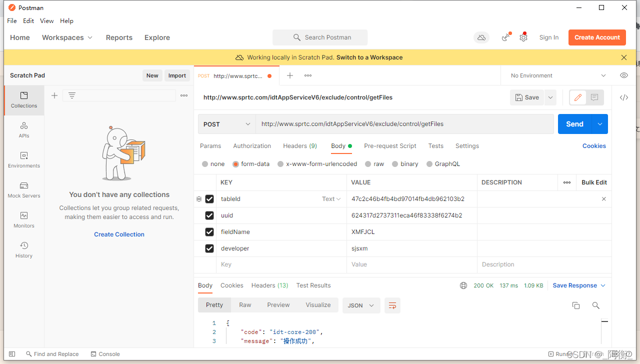
Task: Click the Create Collection link
Action: (x=119, y=234)
